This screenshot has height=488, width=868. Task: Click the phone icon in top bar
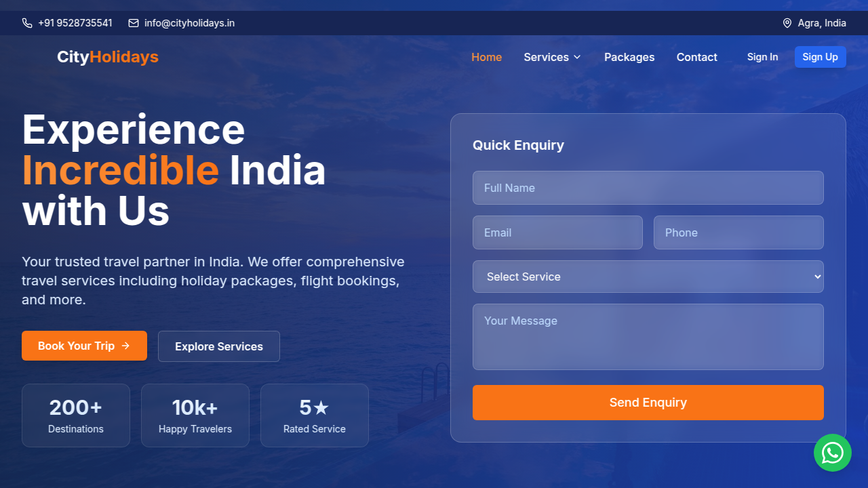click(27, 23)
